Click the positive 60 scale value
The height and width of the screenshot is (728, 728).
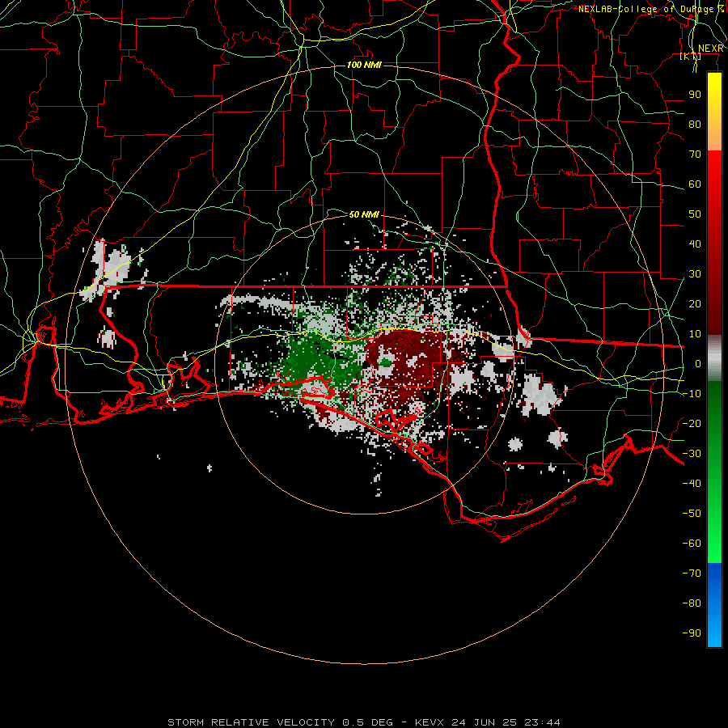[695, 184]
